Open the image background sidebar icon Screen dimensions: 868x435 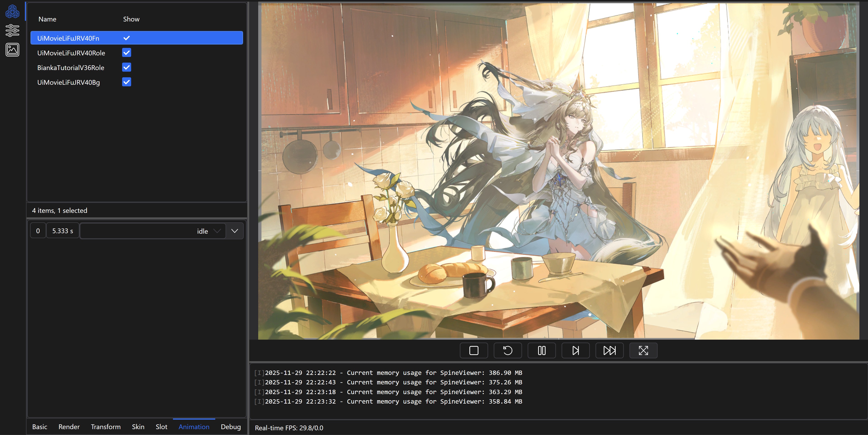[12, 50]
